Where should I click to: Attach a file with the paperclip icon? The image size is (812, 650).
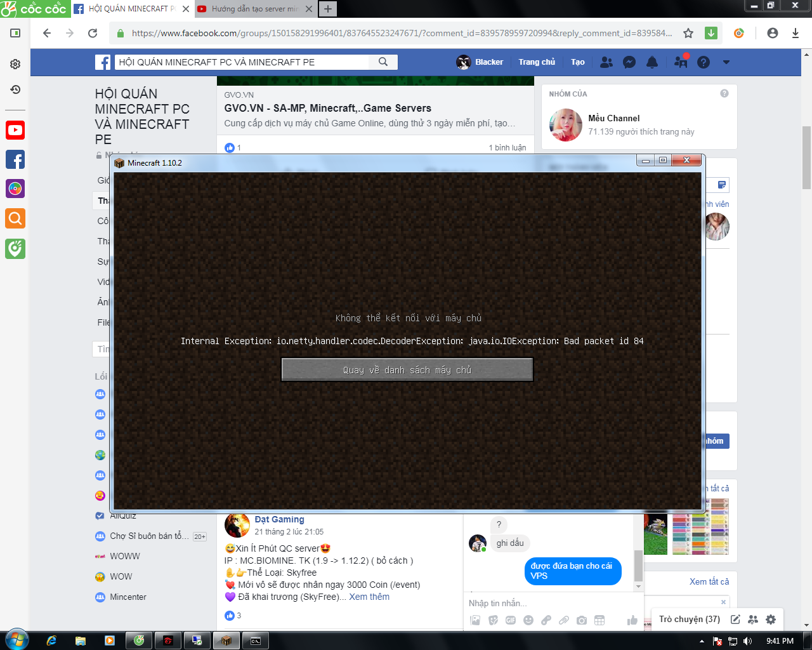(x=564, y=621)
